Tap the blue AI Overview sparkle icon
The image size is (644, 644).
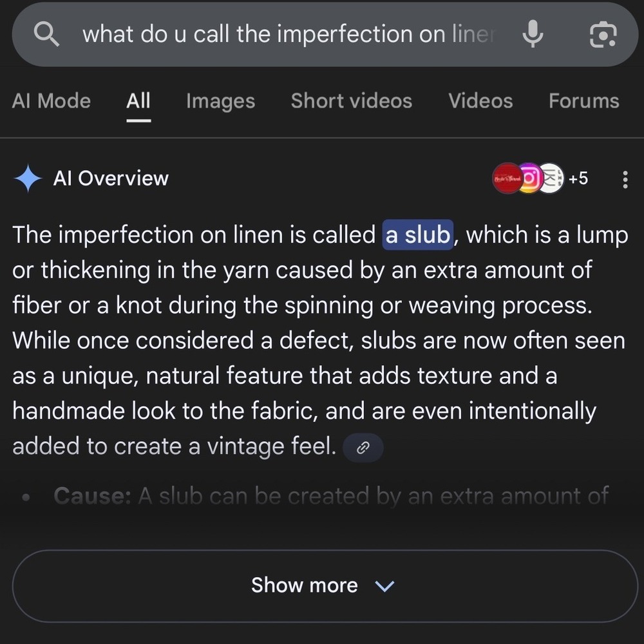tap(28, 178)
